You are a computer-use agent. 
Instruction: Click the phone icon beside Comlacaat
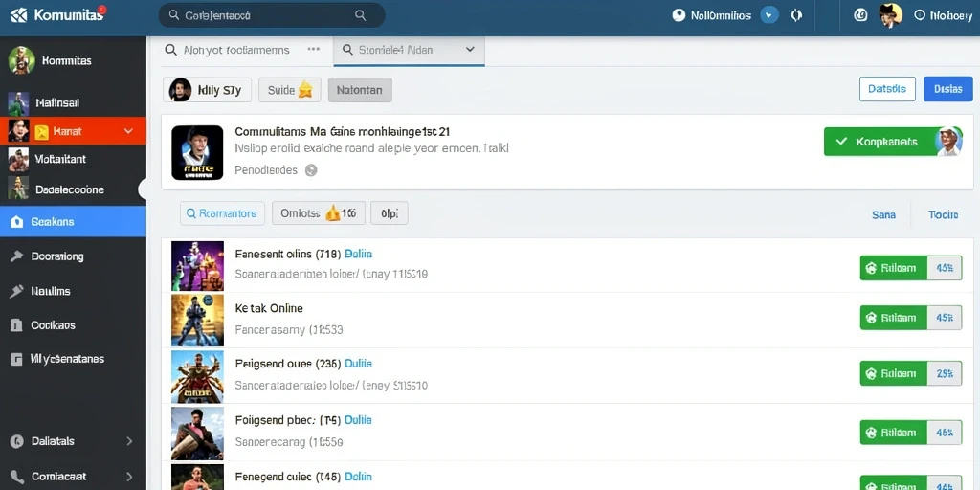click(17, 477)
